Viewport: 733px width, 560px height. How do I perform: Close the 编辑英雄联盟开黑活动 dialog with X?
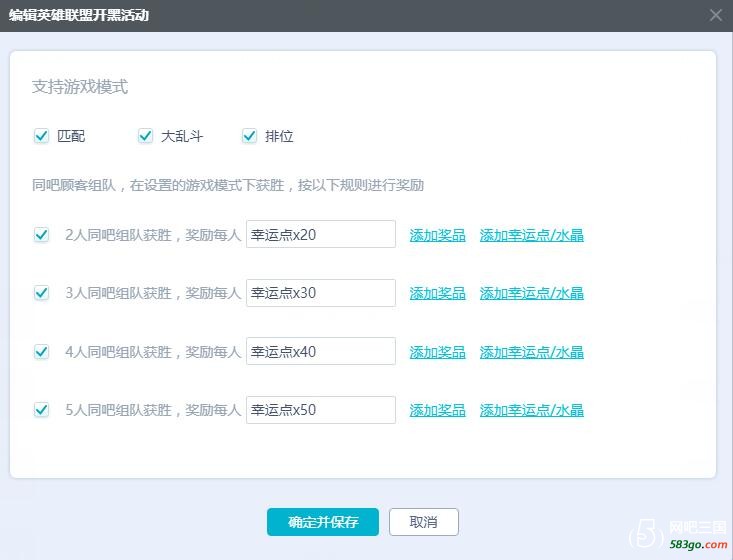(716, 15)
